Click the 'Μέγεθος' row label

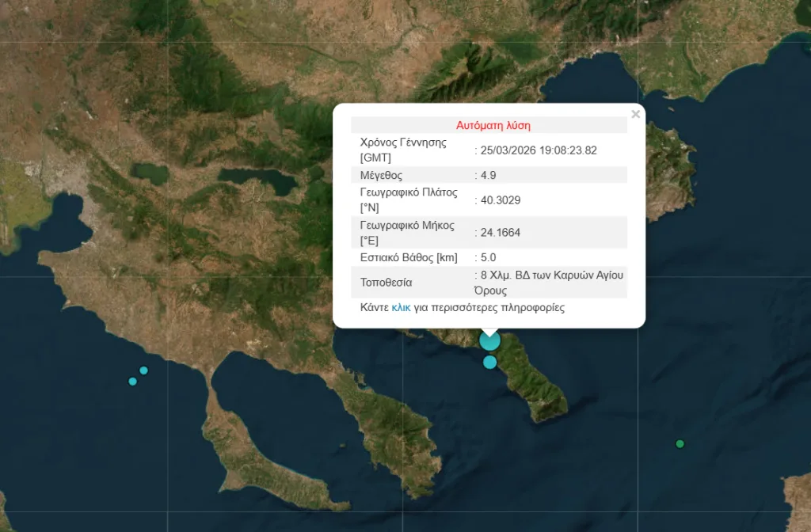382,175
